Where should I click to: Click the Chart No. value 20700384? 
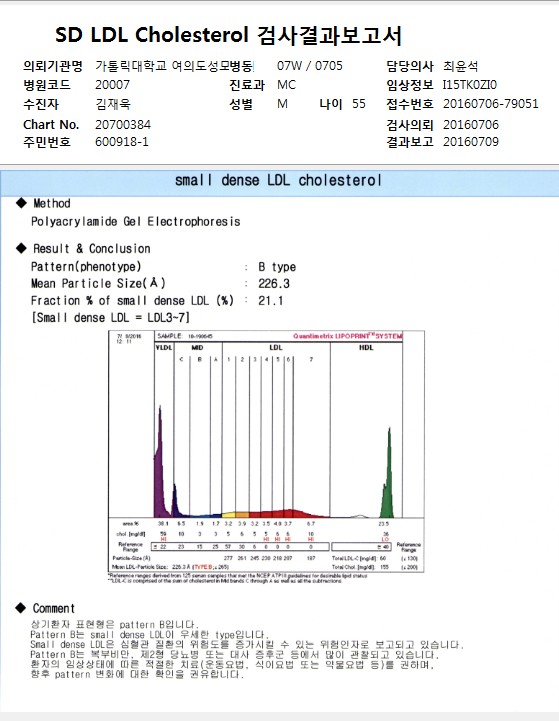click(123, 125)
